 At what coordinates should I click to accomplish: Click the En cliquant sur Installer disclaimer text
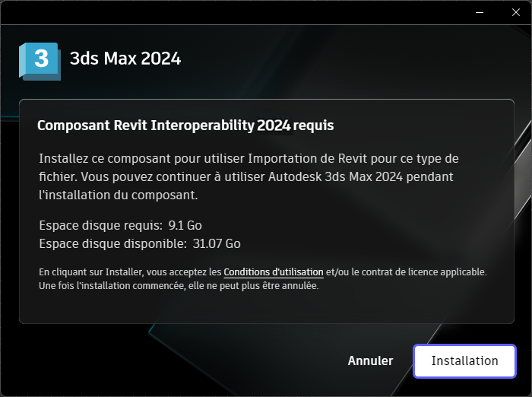129,272
